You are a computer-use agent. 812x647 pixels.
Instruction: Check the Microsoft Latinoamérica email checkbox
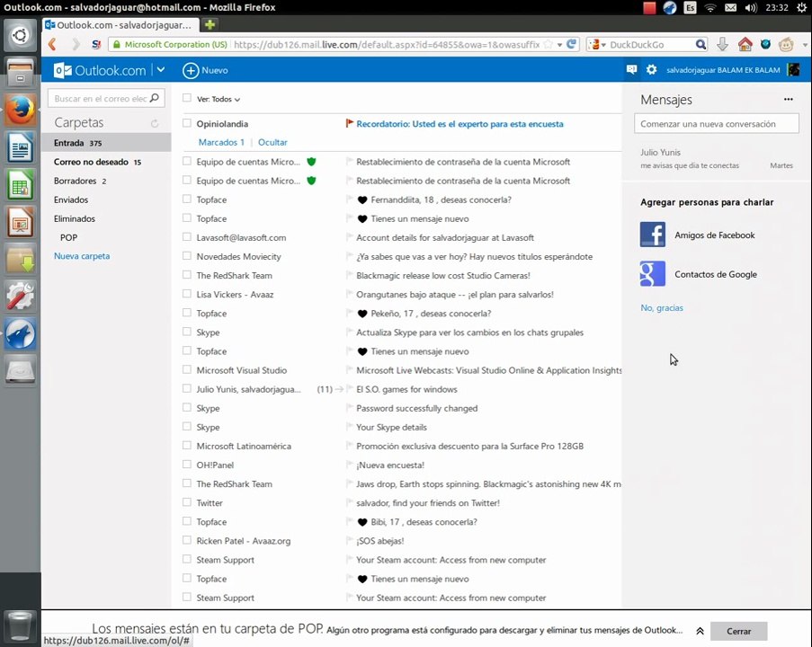coord(187,445)
